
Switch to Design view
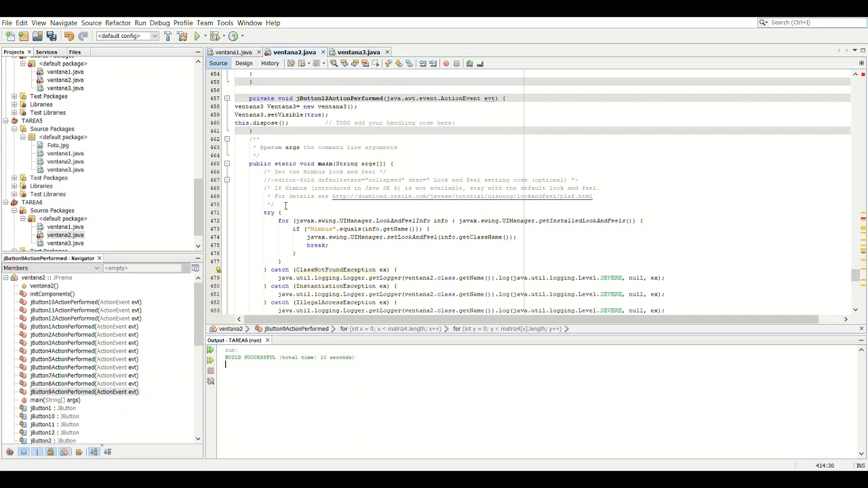(243, 64)
